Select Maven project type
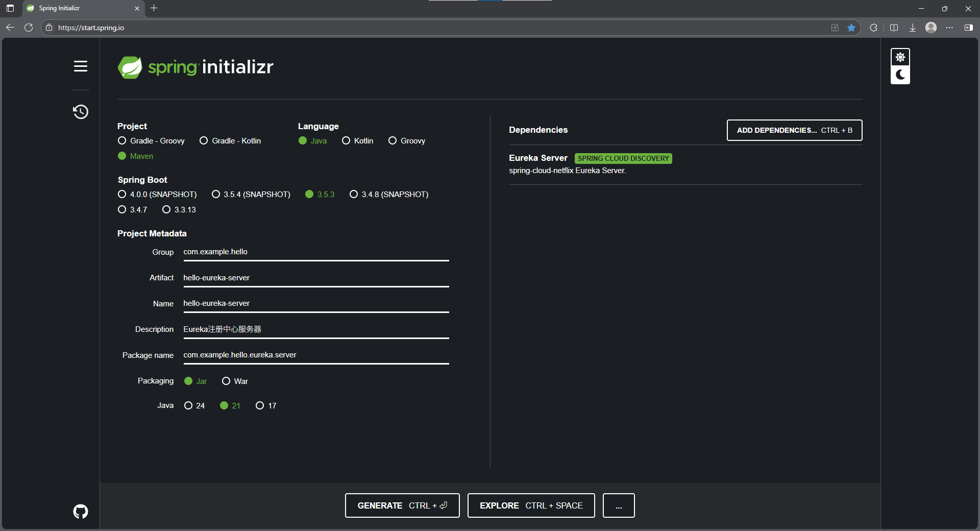Screen dimensions: 980x531 pyautogui.click(x=135, y=156)
